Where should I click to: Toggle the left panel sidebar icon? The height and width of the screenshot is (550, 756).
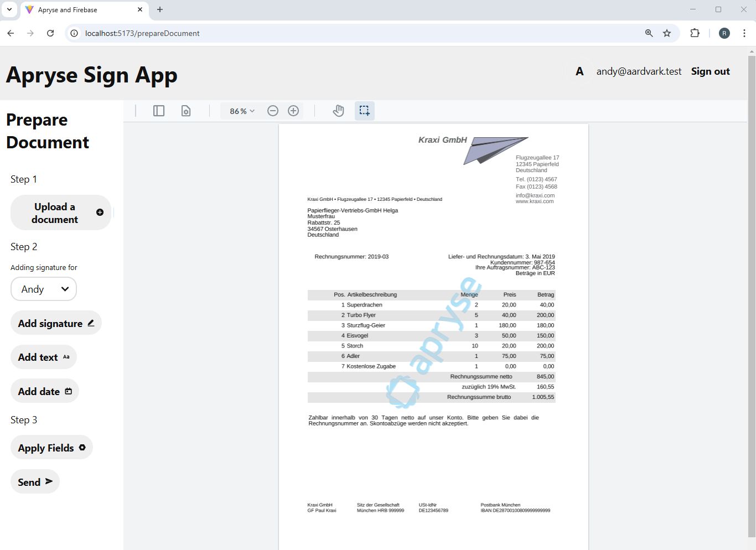point(159,111)
